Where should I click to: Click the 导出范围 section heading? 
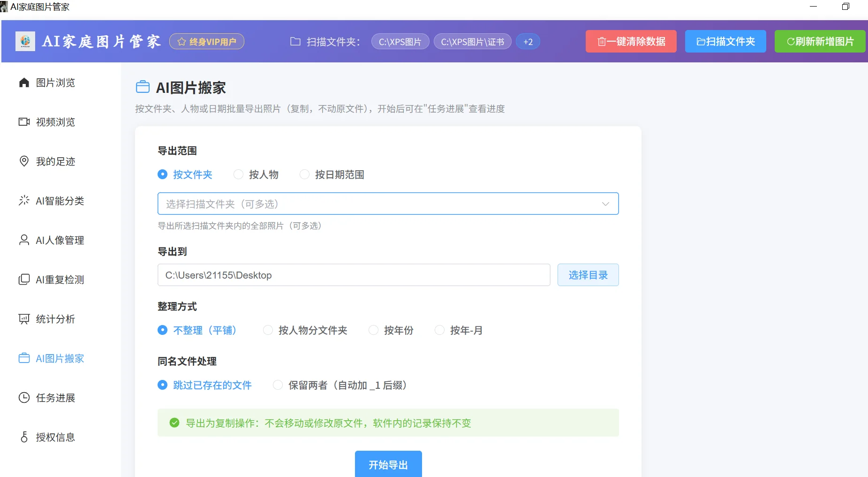point(177,151)
